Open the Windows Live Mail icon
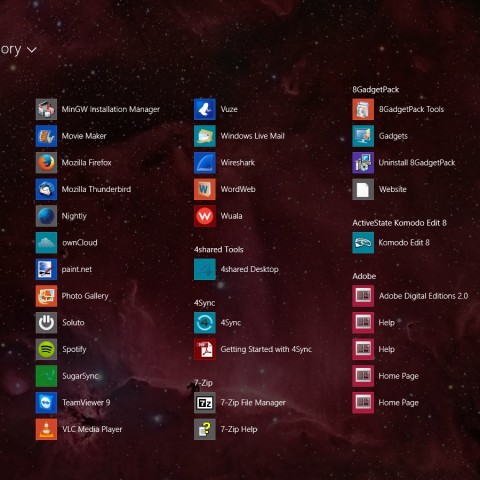480x480 pixels. [205, 136]
